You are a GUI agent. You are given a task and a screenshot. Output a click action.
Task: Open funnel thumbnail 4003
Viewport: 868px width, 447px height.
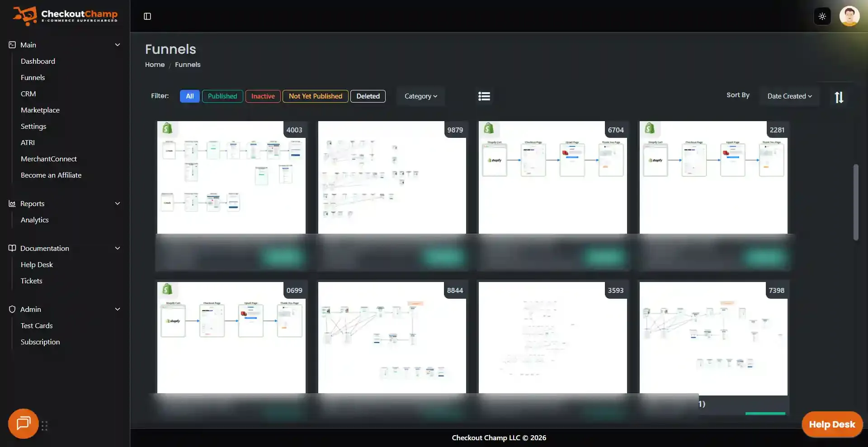tap(231, 177)
